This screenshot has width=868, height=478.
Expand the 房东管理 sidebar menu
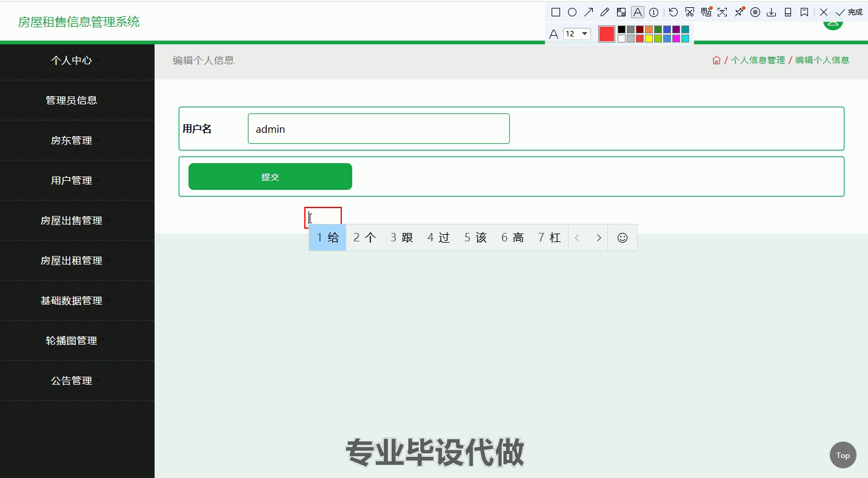pos(72,140)
